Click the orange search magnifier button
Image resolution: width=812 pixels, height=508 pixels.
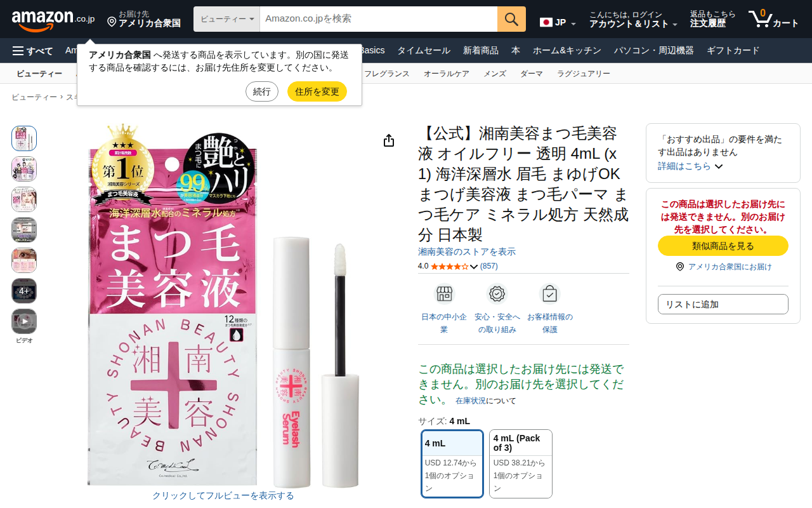511,19
